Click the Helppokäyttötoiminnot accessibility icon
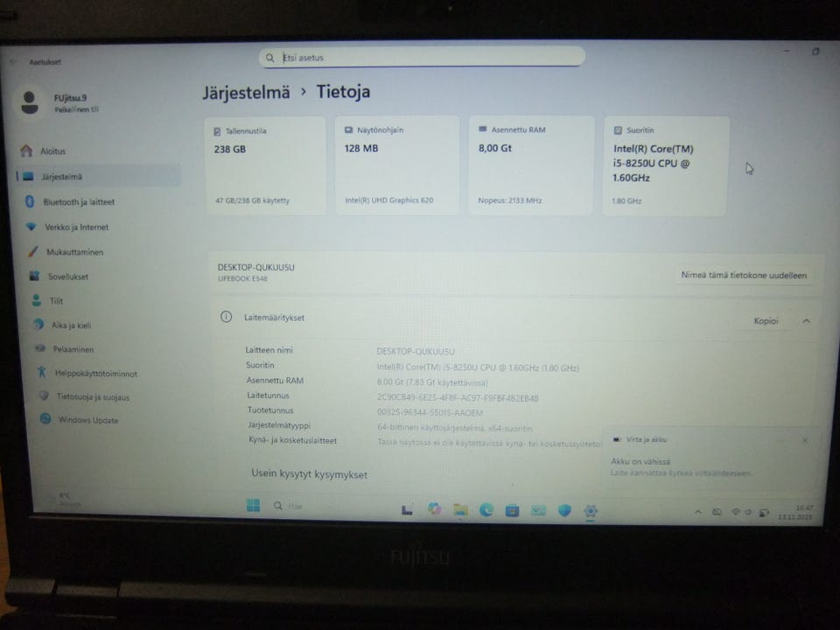The width and height of the screenshot is (840, 630). pyautogui.click(x=42, y=373)
